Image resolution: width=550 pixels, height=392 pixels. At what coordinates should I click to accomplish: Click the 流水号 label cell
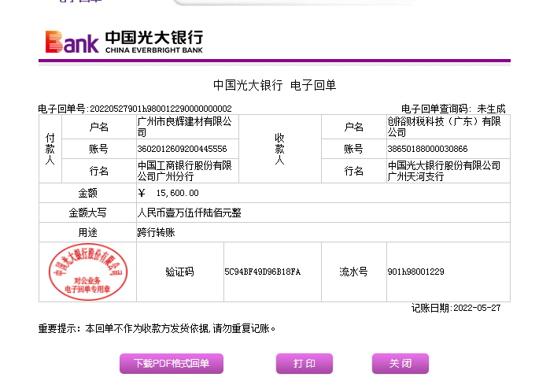(x=353, y=272)
